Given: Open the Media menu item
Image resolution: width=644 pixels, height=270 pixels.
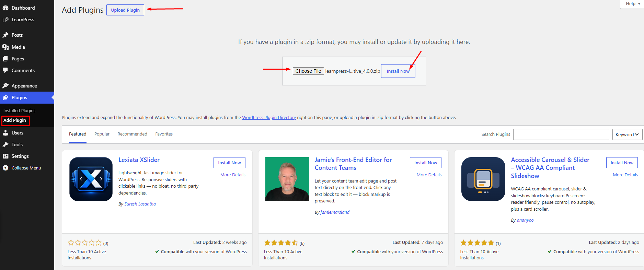Looking at the screenshot, I should click(x=27, y=47).
